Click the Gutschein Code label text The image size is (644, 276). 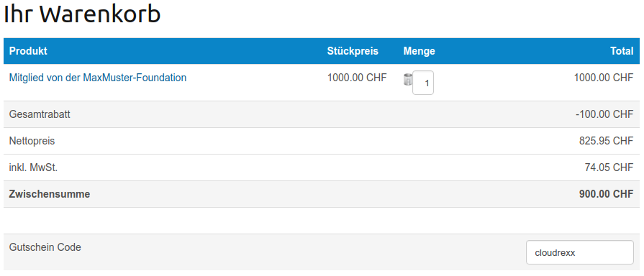[x=45, y=247]
